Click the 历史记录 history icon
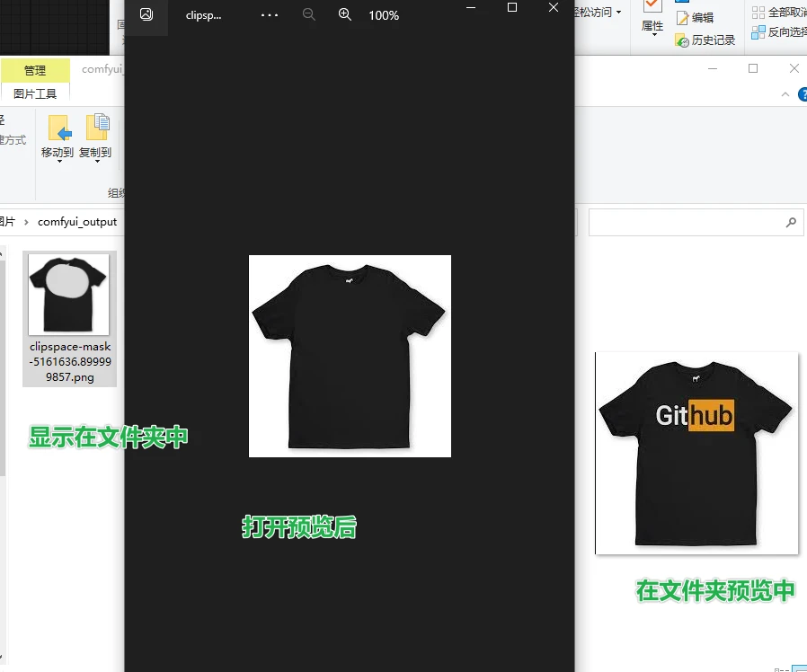Viewport: 807px width, 672px height. (683, 40)
